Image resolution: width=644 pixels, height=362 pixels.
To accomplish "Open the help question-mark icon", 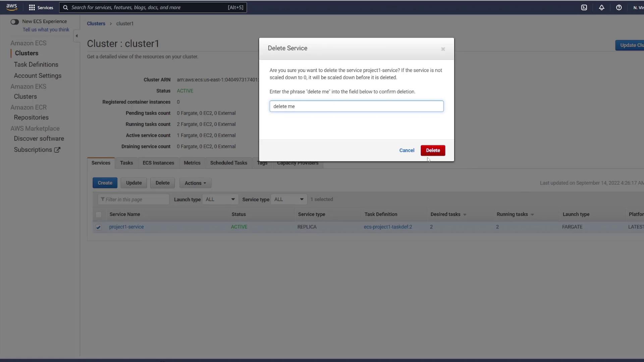I will coord(619,7).
